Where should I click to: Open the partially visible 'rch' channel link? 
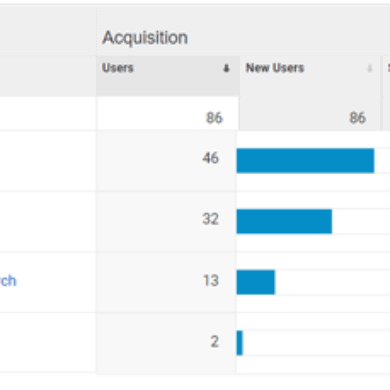tap(8, 281)
